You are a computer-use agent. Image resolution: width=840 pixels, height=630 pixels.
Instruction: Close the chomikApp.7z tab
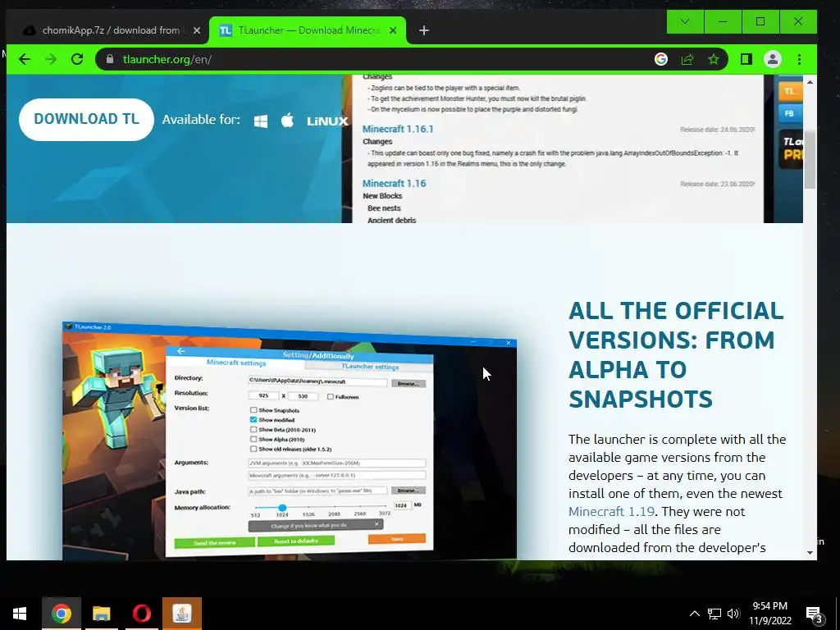[x=197, y=30]
